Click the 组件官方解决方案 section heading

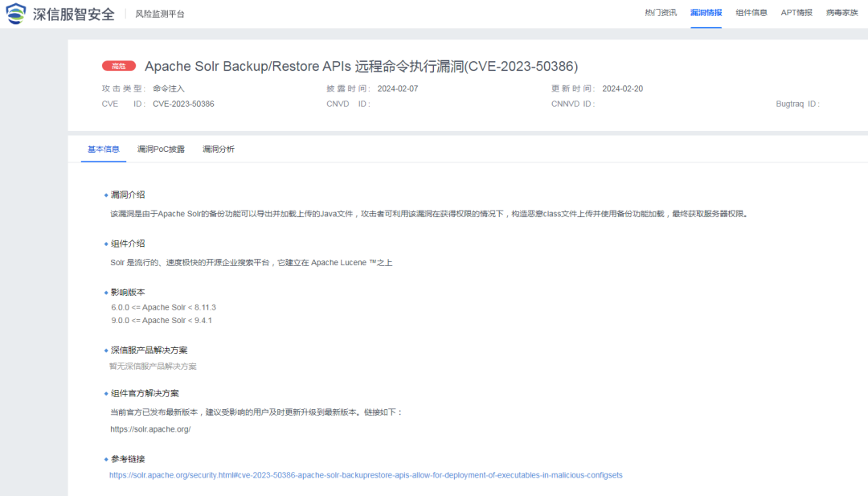tap(145, 394)
